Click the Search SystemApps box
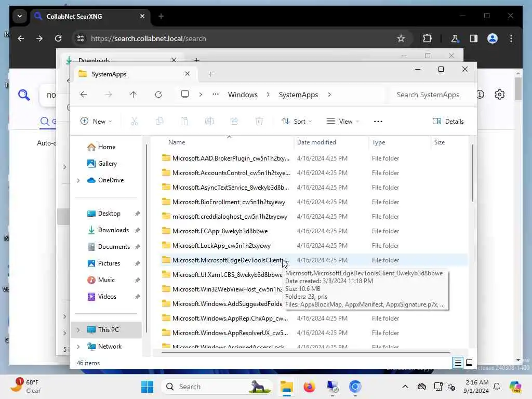The image size is (532, 399). (428, 95)
